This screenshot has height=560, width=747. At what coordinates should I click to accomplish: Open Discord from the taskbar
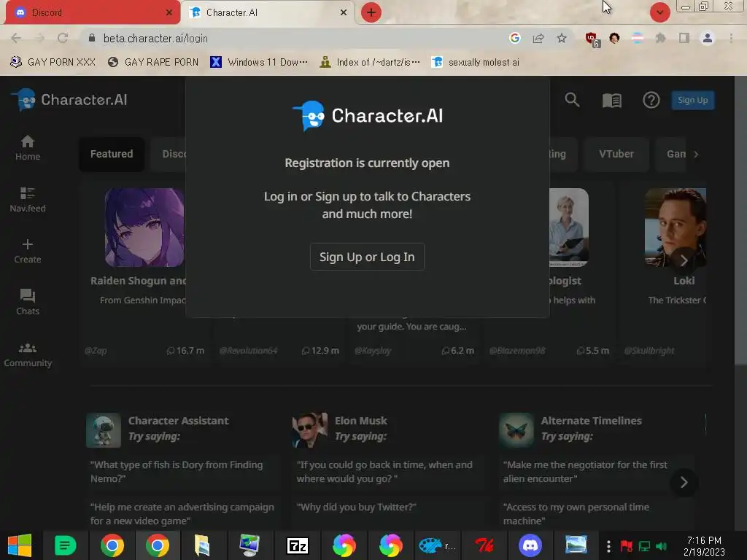530,545
